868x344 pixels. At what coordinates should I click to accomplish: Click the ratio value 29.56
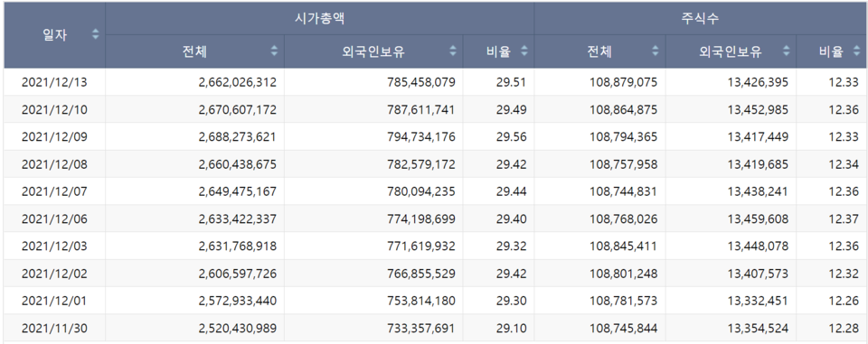512,136
